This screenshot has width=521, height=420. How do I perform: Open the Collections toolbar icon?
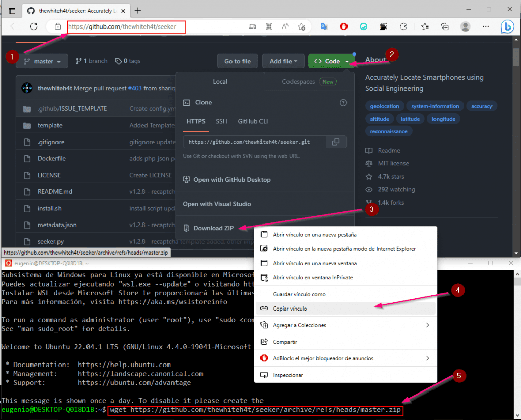click(445, 26)
